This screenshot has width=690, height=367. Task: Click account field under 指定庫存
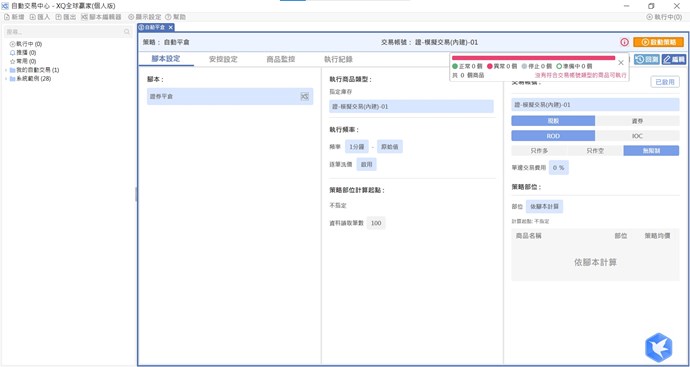click(x=411, y=106)
